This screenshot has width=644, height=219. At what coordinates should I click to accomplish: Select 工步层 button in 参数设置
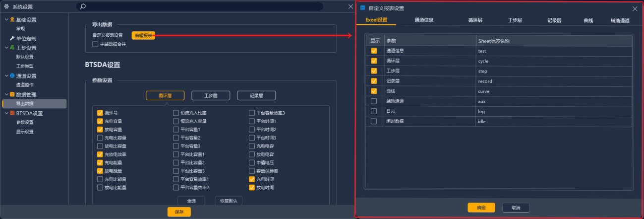tap(211, 96)
